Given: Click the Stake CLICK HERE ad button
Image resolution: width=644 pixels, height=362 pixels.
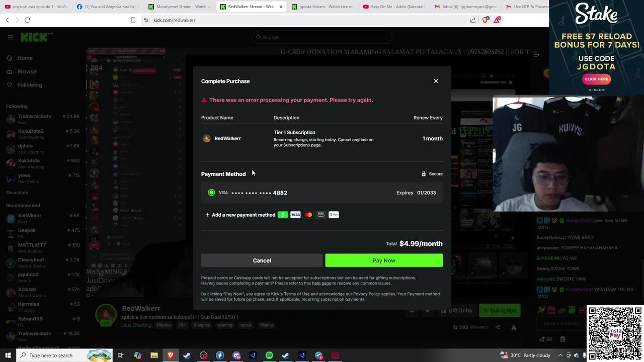Looking at the screenshot, I should point(596,79).
